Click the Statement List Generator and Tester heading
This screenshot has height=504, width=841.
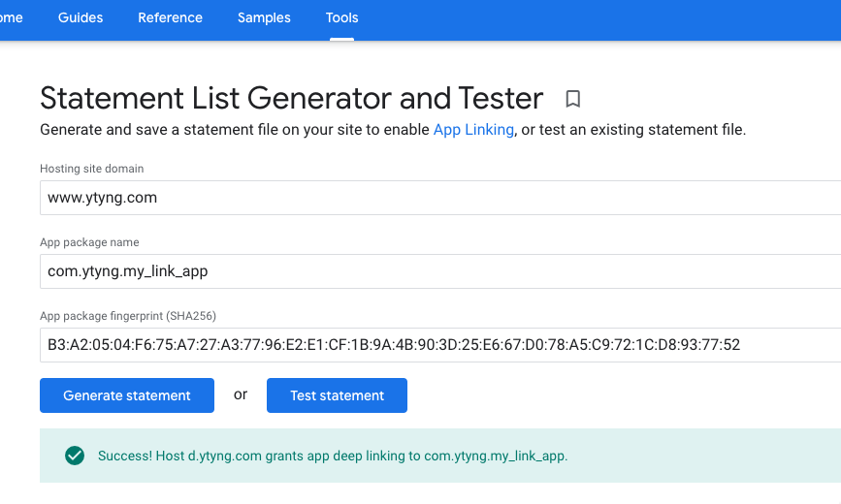[291, 98]
